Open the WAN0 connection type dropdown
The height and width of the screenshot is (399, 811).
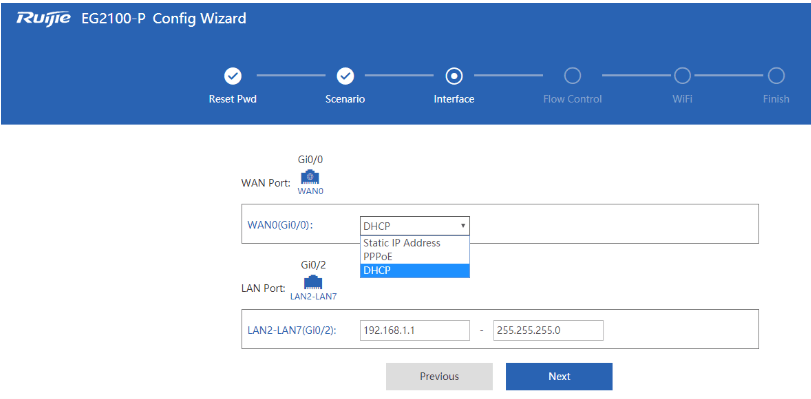pos(415,226)
